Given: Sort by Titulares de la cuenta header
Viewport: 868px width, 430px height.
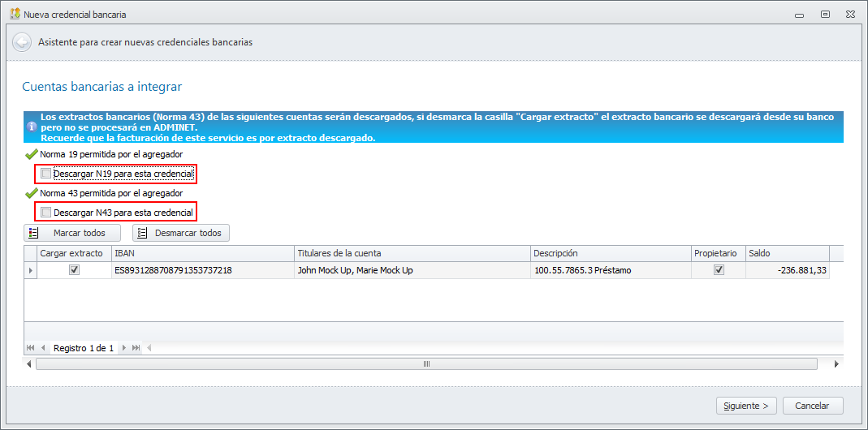Looking at the screenshot, I should click(x=412, y=253).
